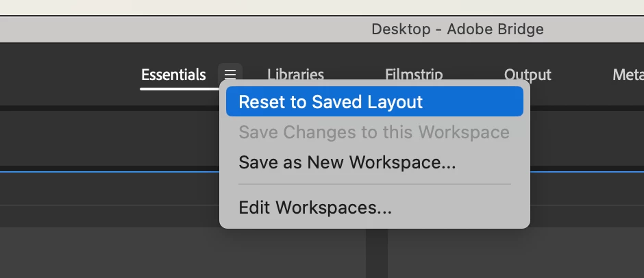The image size is (644, 278).
Task: Select the partially visible Metadata workspace tab
Action: [628, 75]
